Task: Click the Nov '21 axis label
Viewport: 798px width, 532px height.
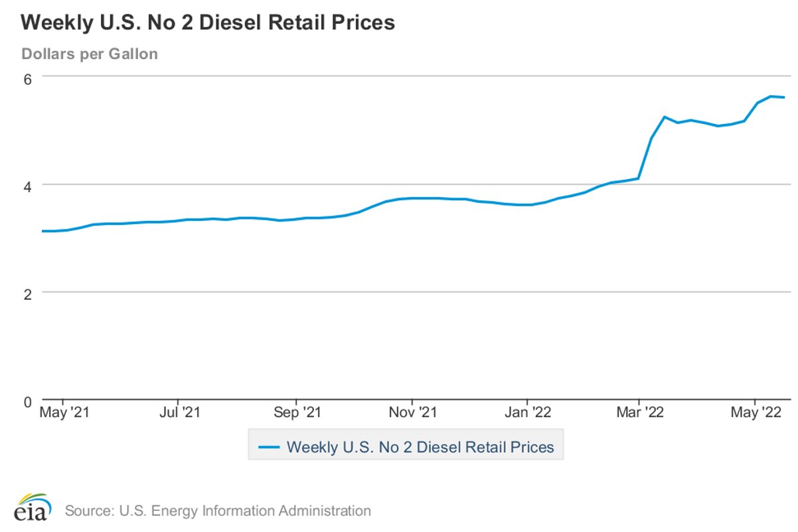Action: 413,411
